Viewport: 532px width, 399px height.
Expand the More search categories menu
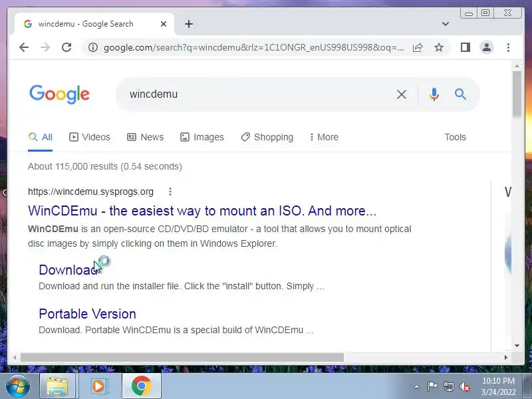[324, 137]
